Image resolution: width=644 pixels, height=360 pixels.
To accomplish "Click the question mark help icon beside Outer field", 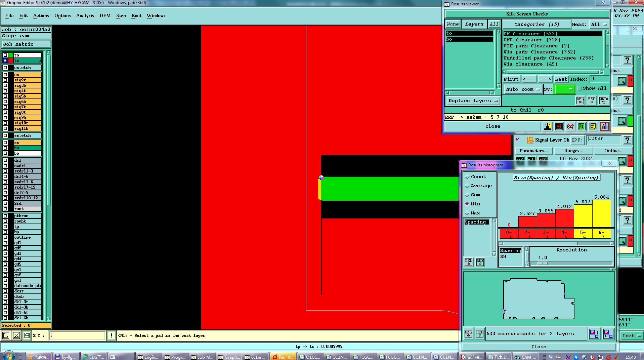I will 627,140.
